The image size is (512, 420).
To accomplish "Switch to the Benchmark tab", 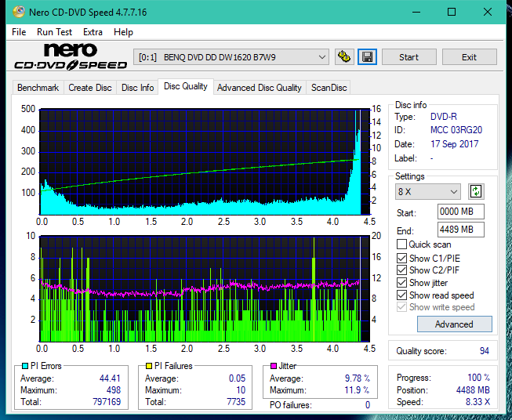I will 38,88.
